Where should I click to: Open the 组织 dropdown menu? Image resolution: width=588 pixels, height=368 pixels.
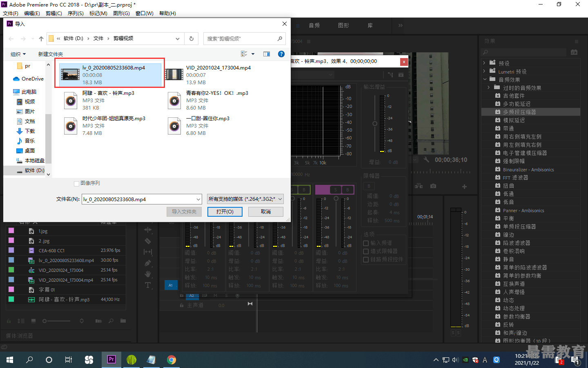pos(18,54)
